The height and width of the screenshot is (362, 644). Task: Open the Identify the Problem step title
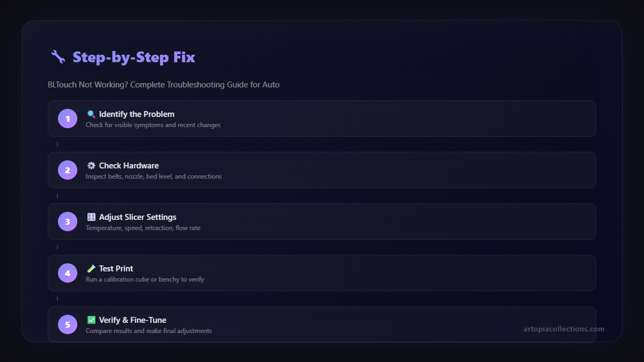(136, 114)
